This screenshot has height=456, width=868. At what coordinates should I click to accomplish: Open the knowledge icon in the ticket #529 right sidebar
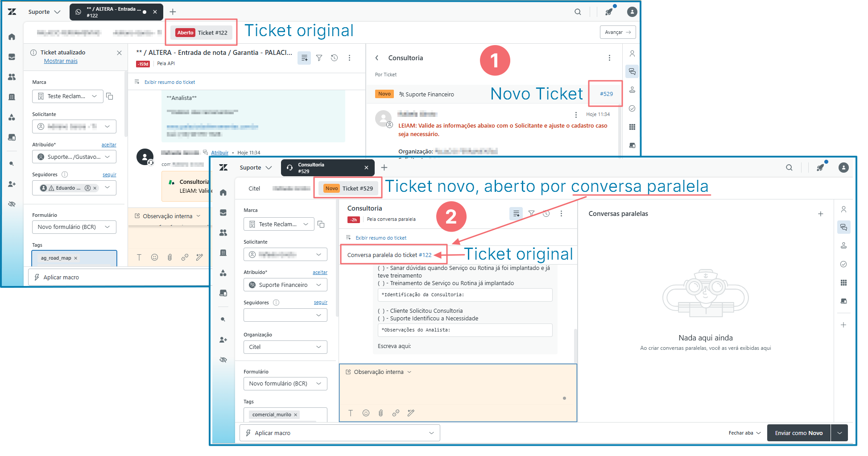pyautogui.click(x=843, y=245)
